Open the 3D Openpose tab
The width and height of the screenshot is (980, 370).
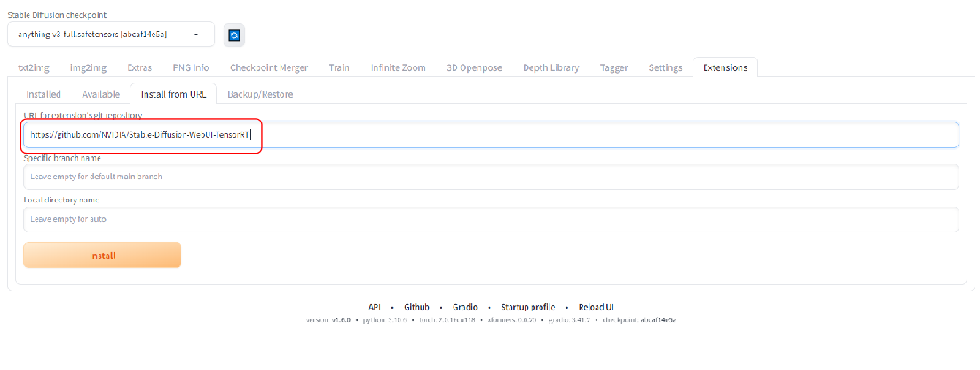pos(475,67)
